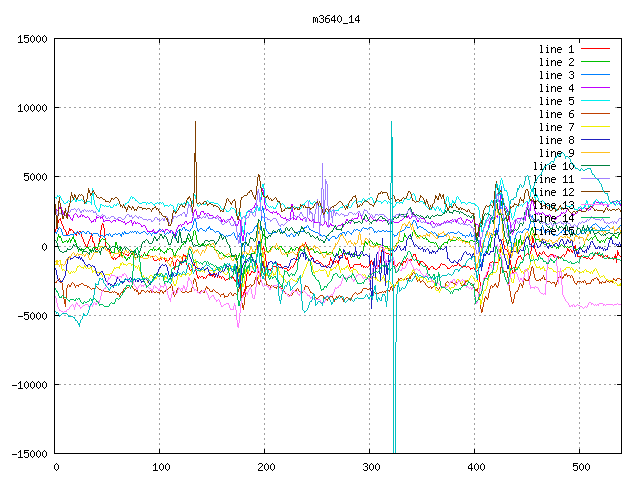Viewport: 640px width, 480px height.
Task: Select the cyan line 5 legend sample
Action: tap(595, 101)
